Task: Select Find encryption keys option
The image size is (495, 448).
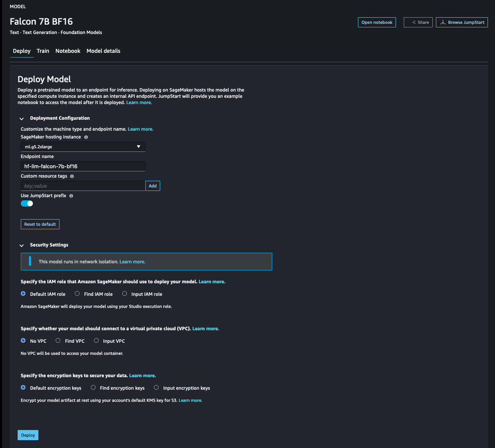Action: [x=93, y=387]
